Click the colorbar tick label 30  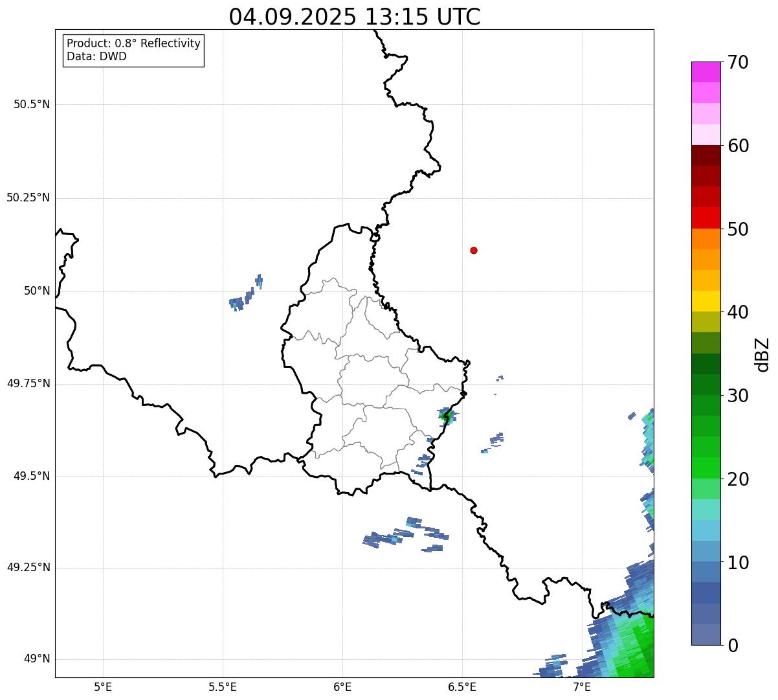pos(738,396)
